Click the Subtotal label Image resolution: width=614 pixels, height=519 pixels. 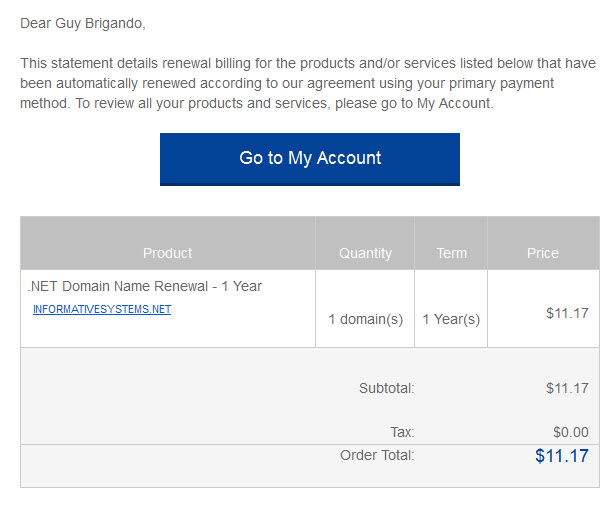pyautogui.click(x=386, y=388)
